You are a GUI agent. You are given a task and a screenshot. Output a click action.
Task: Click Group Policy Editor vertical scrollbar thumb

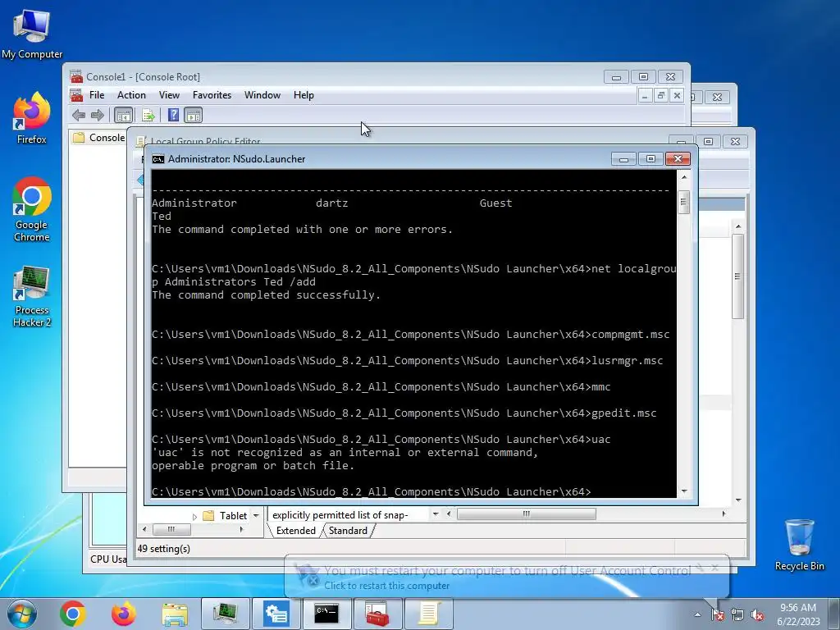737,276
